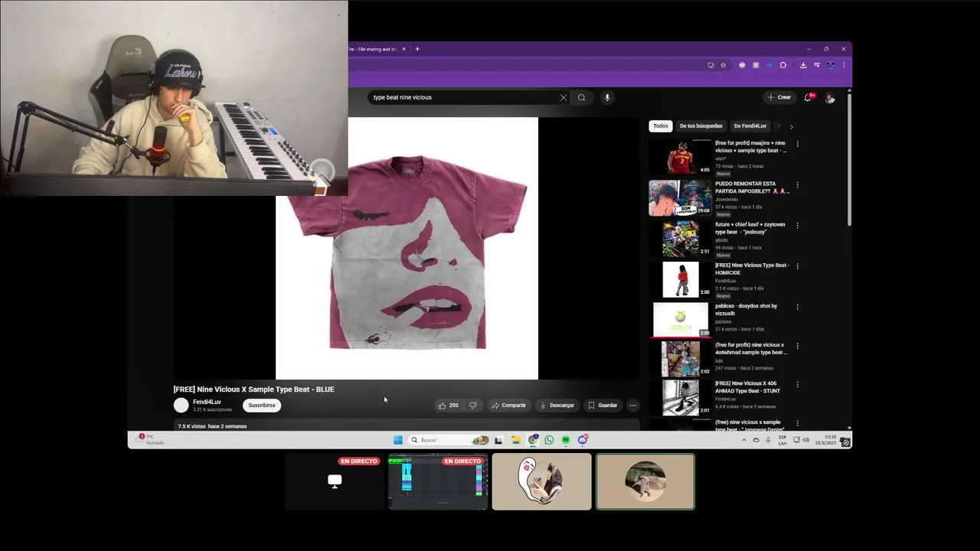The height and width of the screenshot is (551, 980).
Task: Click the Fendi4Luv channel avatar
Action: point(181,406)
